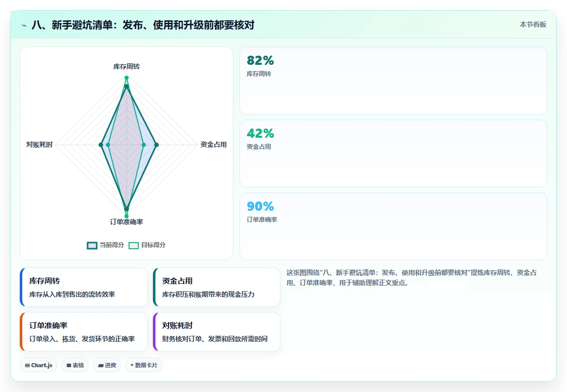Click the 对账耗时 axis label on the radar chart
The width and height of the screenshot is (567, 392).
(x=39, y=145)
